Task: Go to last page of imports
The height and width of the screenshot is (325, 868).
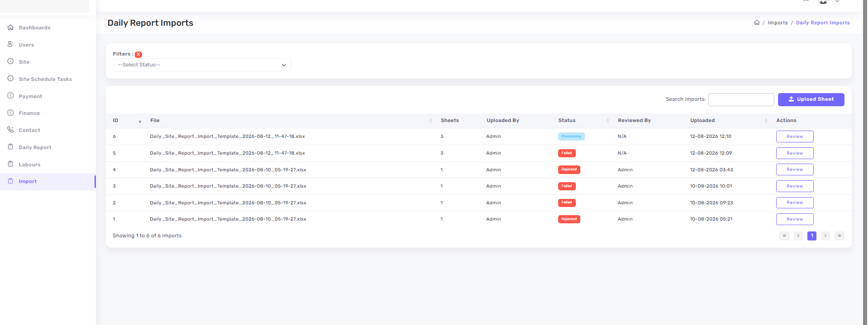Action: pos(840,236)
